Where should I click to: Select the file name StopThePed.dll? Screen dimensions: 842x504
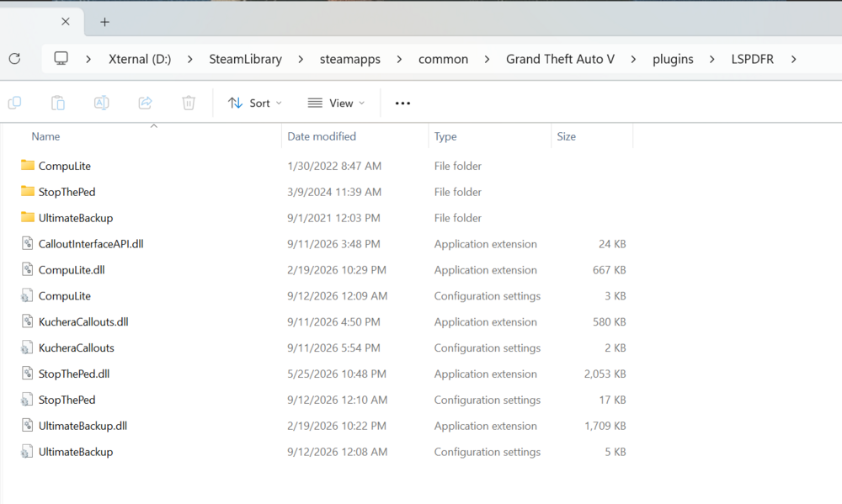(74, 374)
